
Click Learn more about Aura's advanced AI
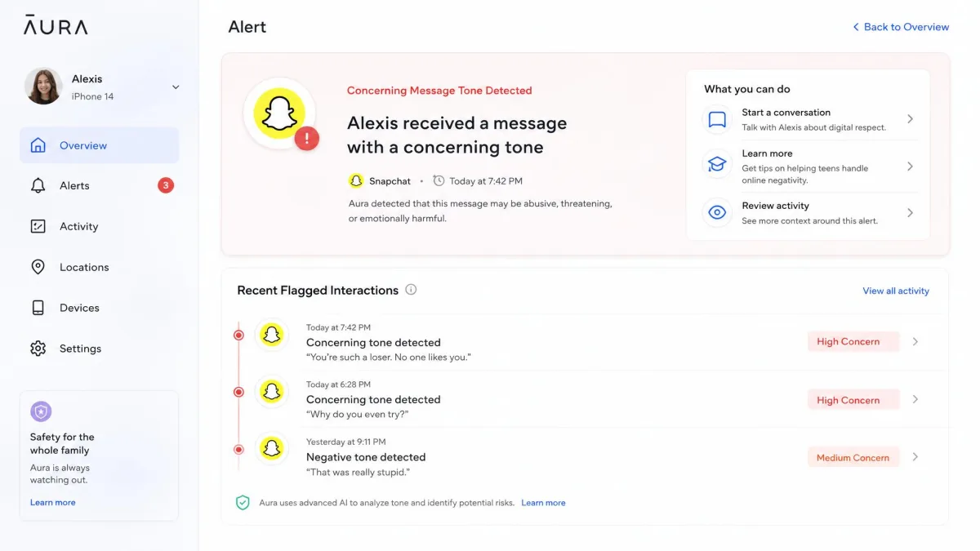(x=543, y=503)
